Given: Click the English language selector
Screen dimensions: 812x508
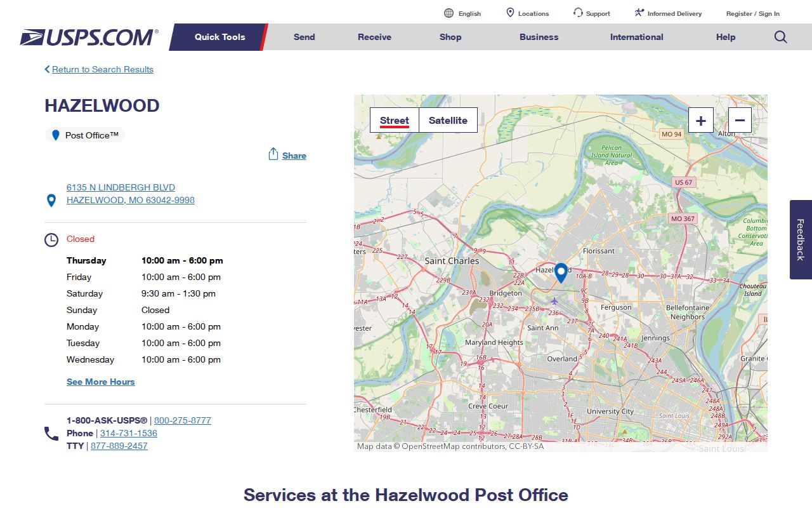Looking at the screenshot, I should click(469, 13).
